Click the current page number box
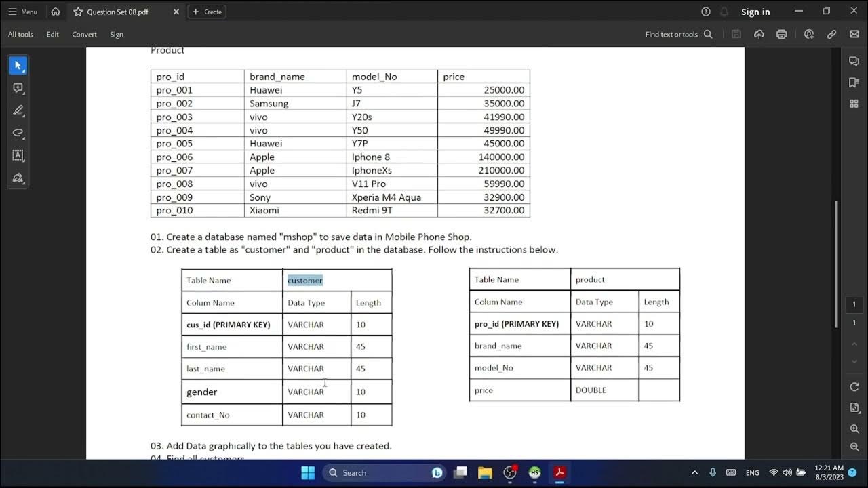This screenshot has width=868, height=488. click(854, 304)
